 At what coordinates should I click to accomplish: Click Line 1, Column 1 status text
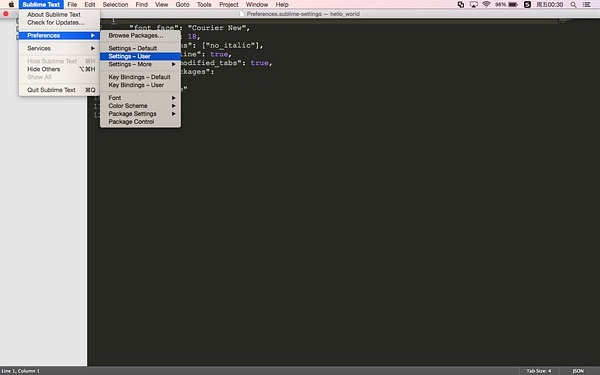[21, 371]
